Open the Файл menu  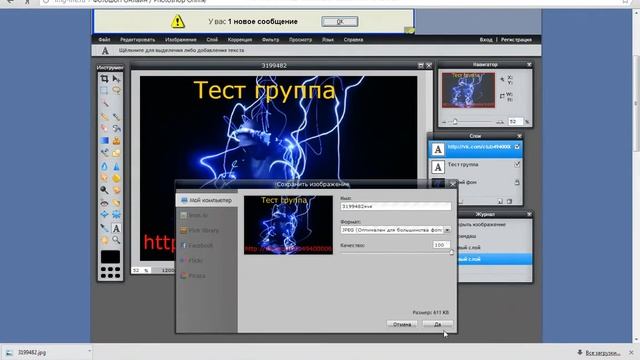(x=104, y=40)
